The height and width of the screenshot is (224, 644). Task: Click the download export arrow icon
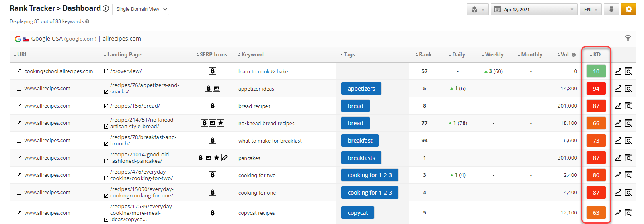611,9
